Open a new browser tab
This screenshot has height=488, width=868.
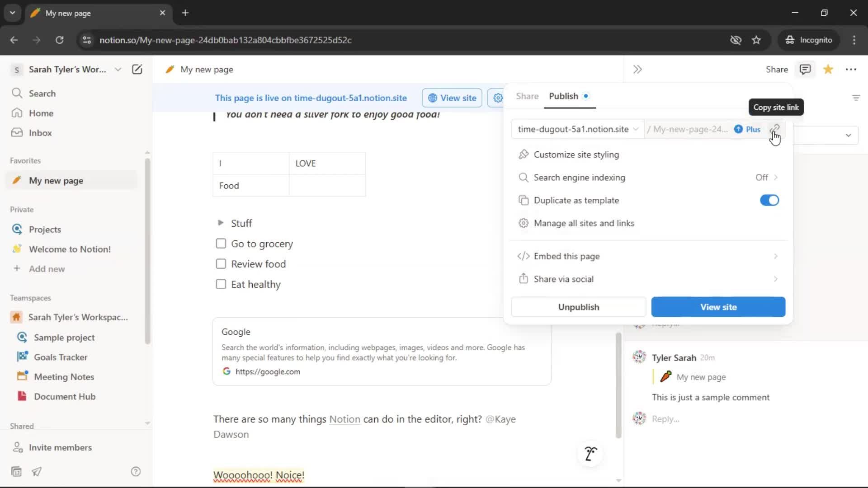tap(185, 13)
